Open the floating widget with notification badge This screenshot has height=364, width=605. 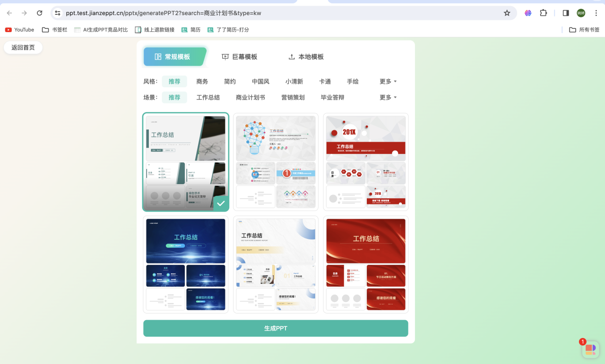click(590, 349)
